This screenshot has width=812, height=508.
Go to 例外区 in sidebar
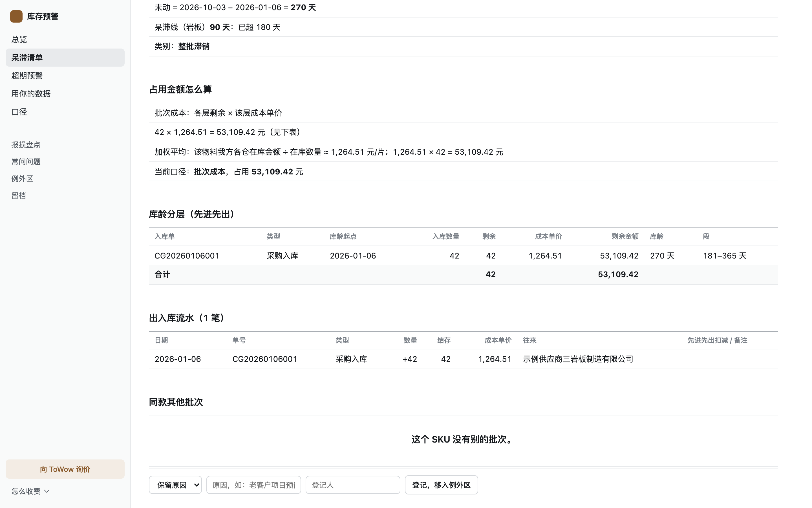pos(65,178)
